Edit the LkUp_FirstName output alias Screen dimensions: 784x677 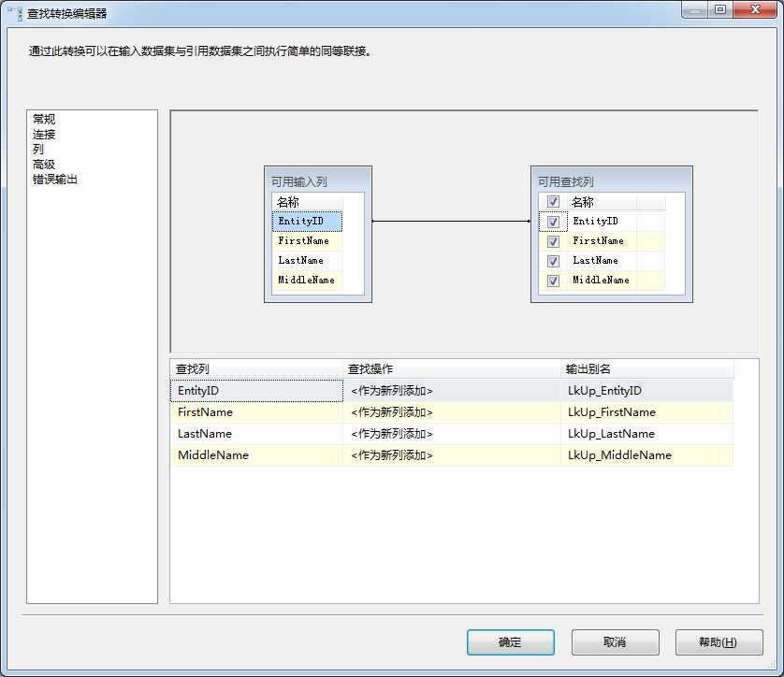(647, 412)
